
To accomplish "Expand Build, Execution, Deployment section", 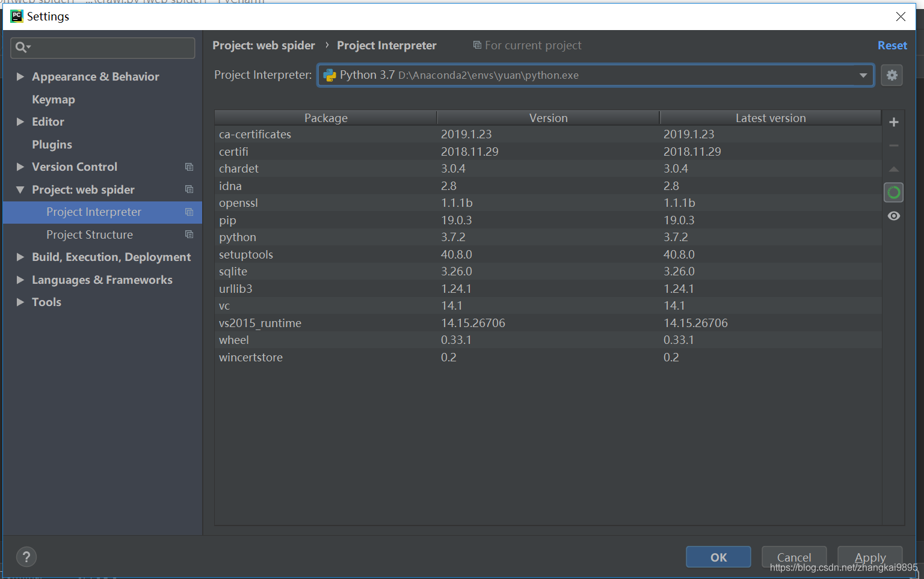I will click(20, 257).
